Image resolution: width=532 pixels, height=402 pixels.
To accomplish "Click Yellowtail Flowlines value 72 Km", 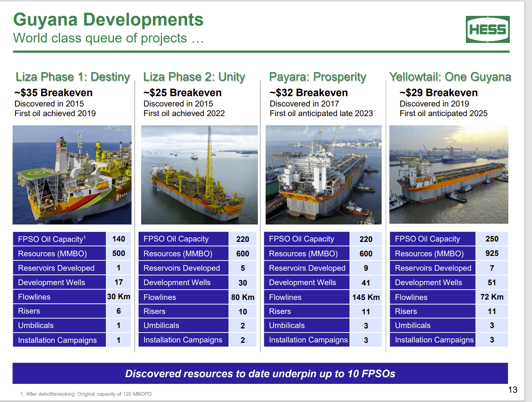I will tap(492, 297).
